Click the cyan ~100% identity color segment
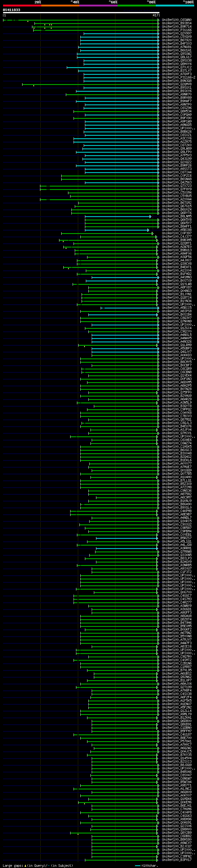The image size is (197, 868). [x=175, y=6]
